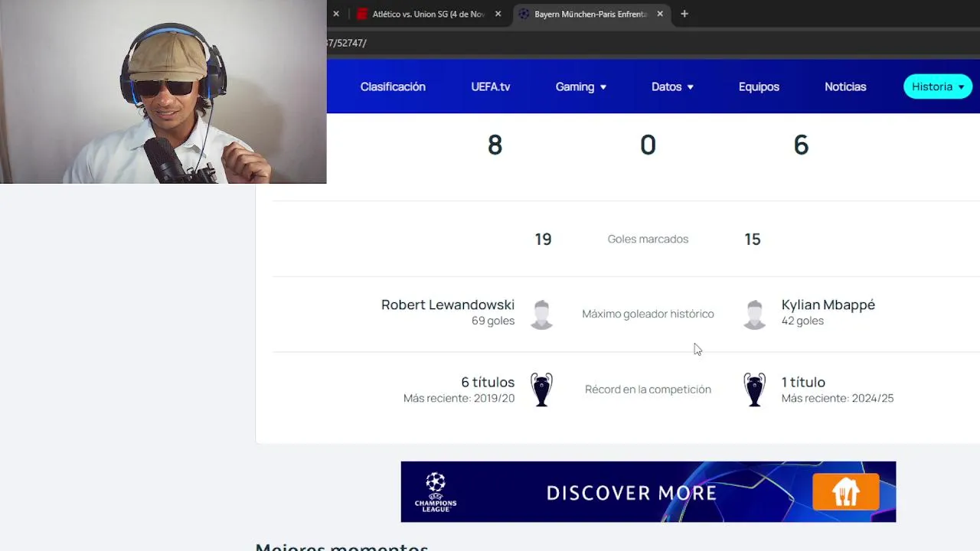
Task: Click the Champions League tab favicon
Action: tap(524, 14)
